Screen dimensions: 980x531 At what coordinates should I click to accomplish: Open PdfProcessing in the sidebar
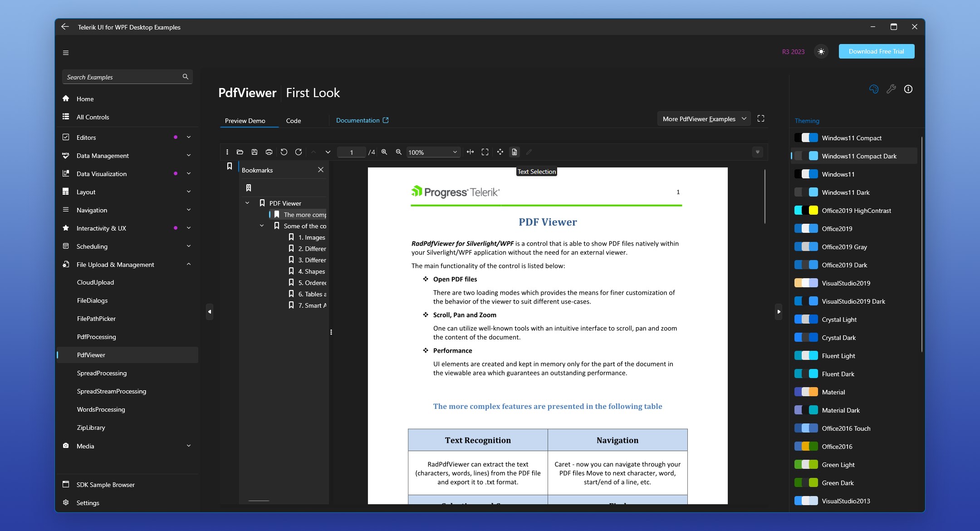pos(96,337)
